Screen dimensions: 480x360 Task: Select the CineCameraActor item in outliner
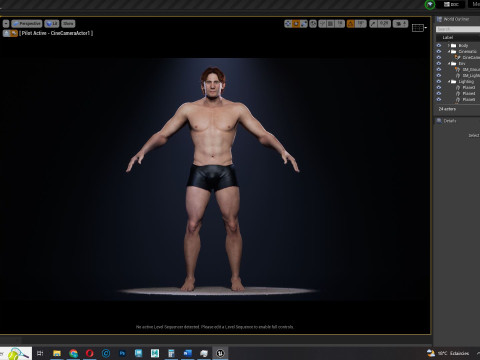[x=470, y=57]
